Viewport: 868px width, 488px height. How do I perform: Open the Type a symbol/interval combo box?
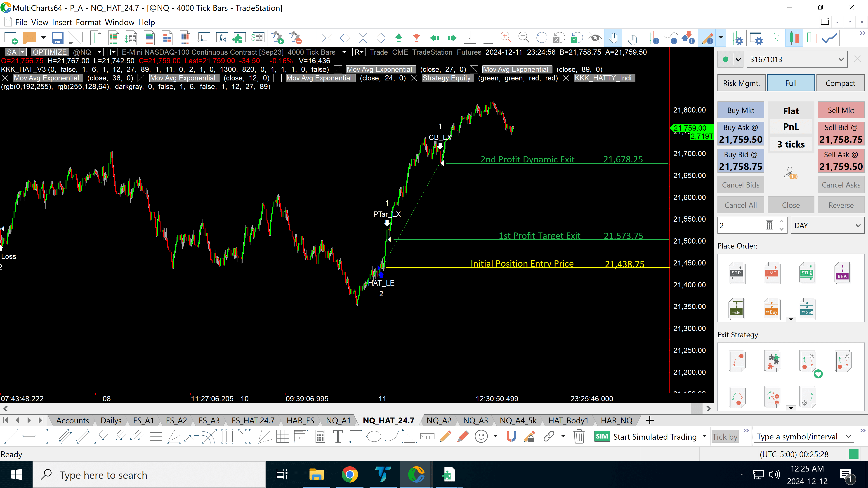pyautogui.click(x=804, y=436)
